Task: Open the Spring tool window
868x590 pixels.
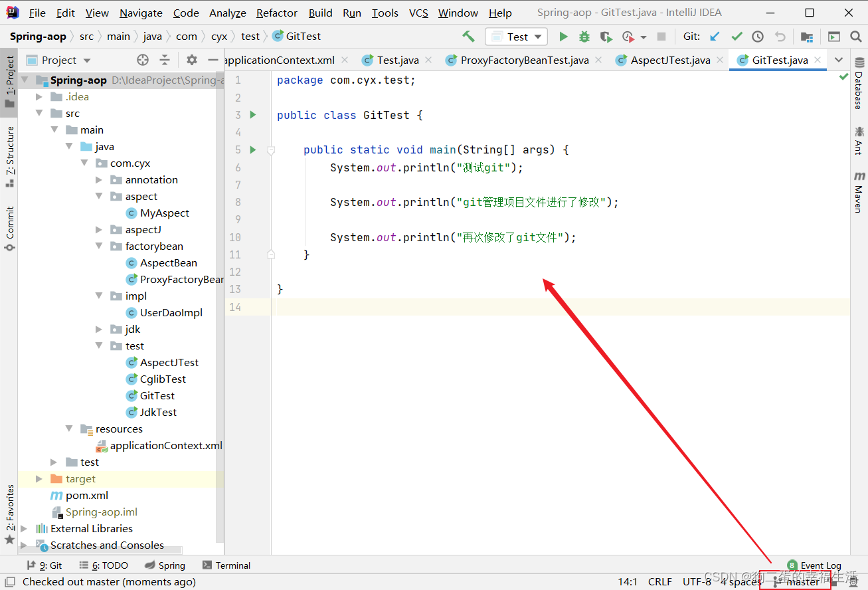Action: pos(165,565)
